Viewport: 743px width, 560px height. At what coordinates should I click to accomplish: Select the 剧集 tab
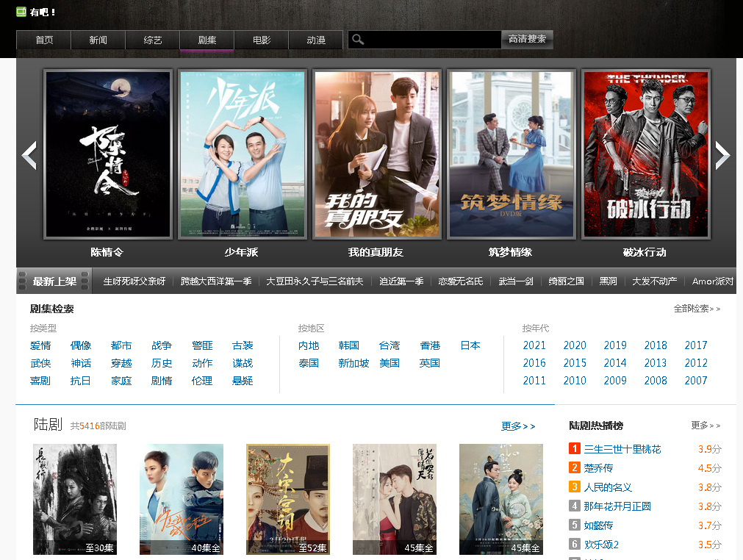point(207,40)
